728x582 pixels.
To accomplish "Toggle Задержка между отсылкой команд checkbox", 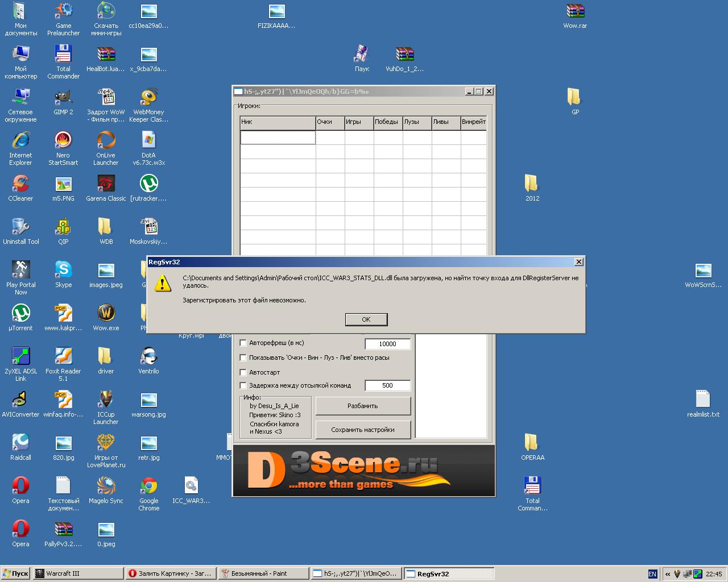I will click(x=243, y=385).
